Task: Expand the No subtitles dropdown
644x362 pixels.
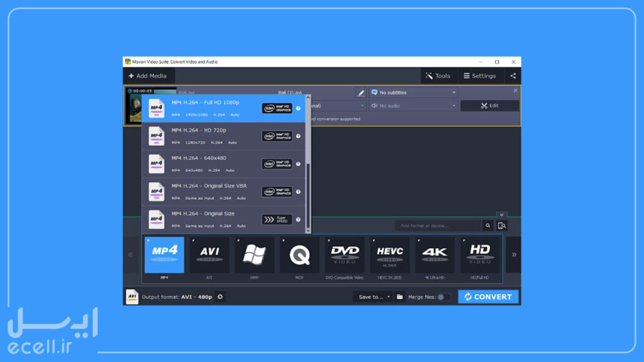Action: [x=414, y=93]
